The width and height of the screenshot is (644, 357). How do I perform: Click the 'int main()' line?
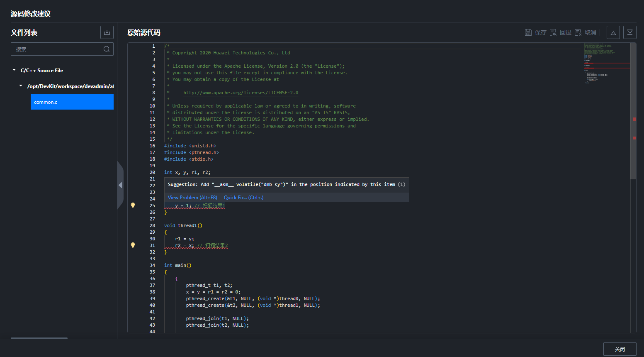coord(178,265)
